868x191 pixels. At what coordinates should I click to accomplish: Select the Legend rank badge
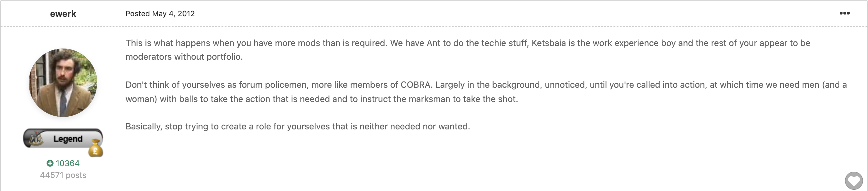pos(63,138)
